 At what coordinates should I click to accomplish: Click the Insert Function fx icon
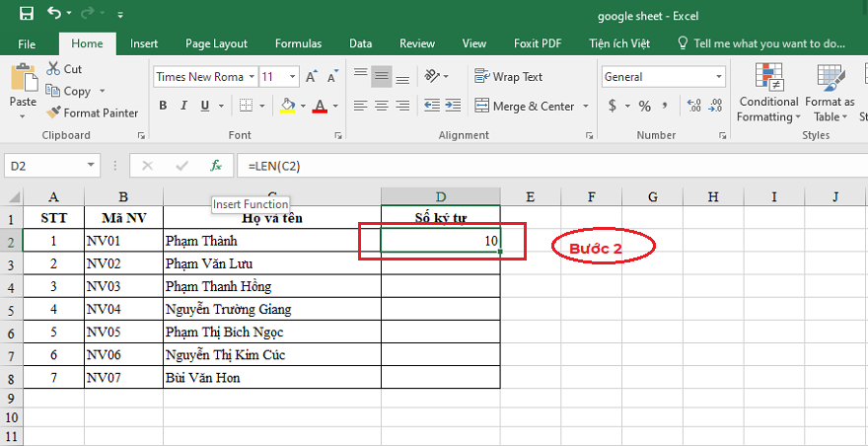point(216,166)
